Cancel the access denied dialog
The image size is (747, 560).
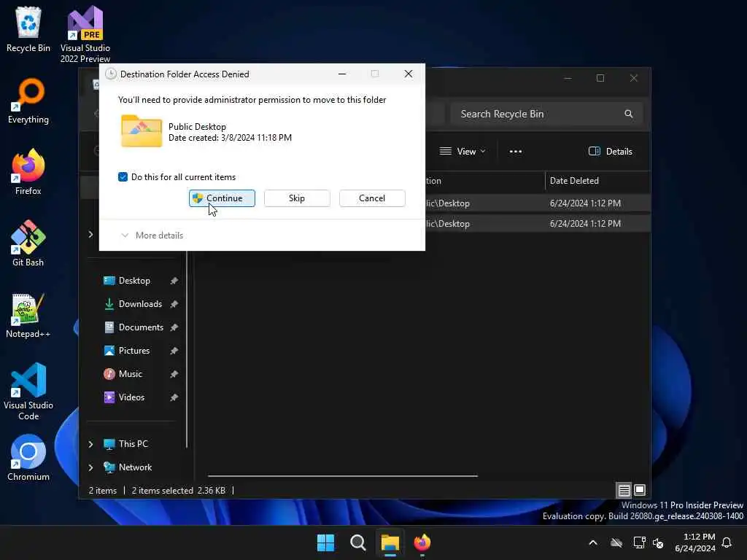(x=372, y=198)
